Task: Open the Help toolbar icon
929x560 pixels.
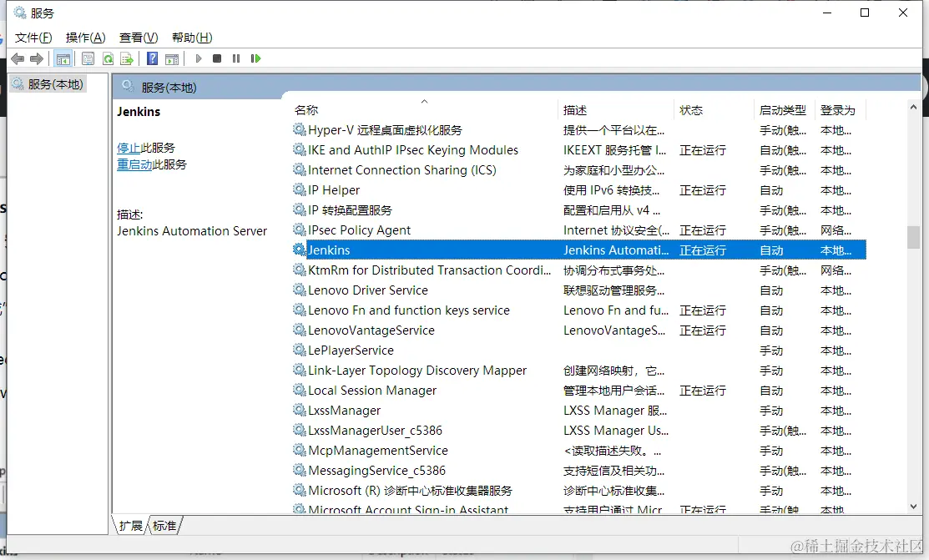Action: 152,58
